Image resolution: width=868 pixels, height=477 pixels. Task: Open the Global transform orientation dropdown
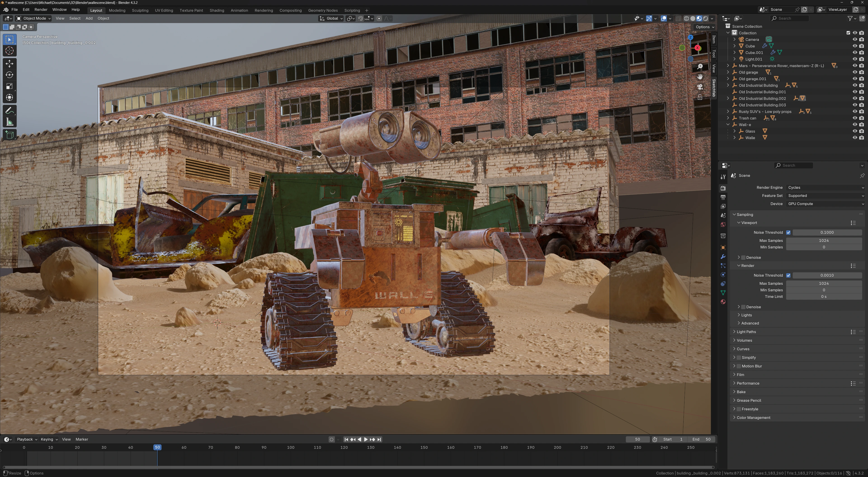331,19
